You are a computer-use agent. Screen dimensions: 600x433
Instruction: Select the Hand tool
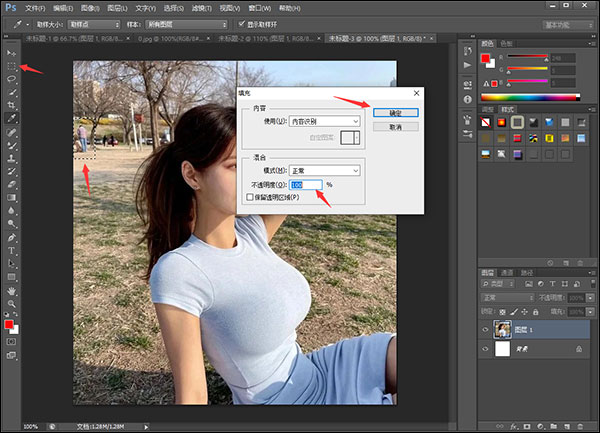click(12, 290)
